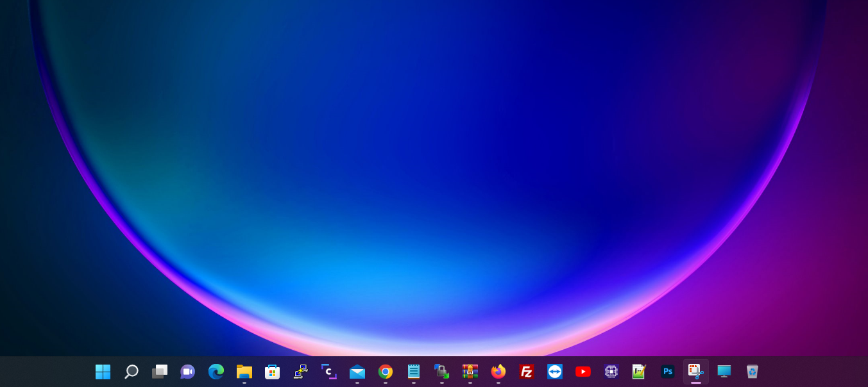Open the Windows Start menu

click(103, 372)
